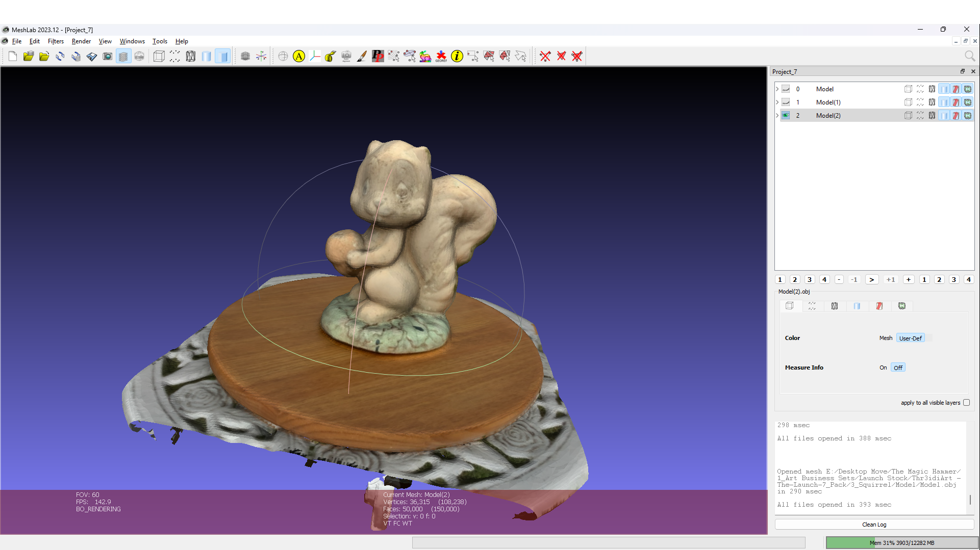Expand the Model layer tree item
This screenshot has height=550, width=980.
776,89
